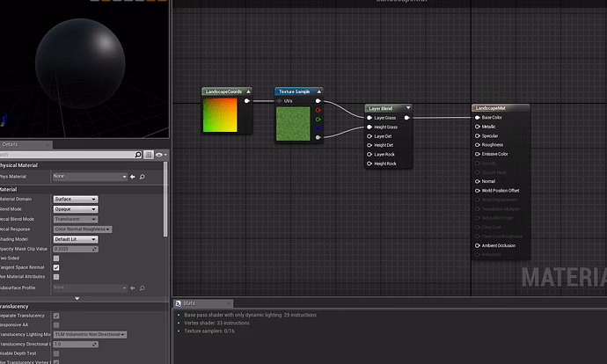Collapse the LandscapeCoords node preview arrow
The width and height of the screenshot is (607, 364).
[x=248, y=91]
